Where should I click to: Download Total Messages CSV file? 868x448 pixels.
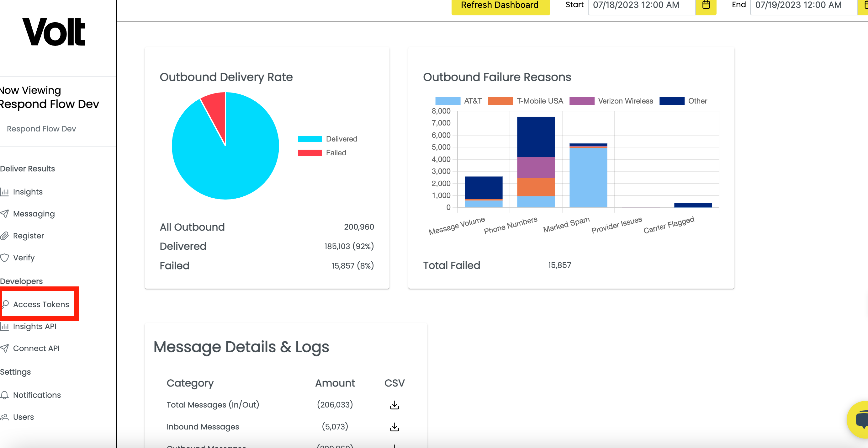coord(394,405)
